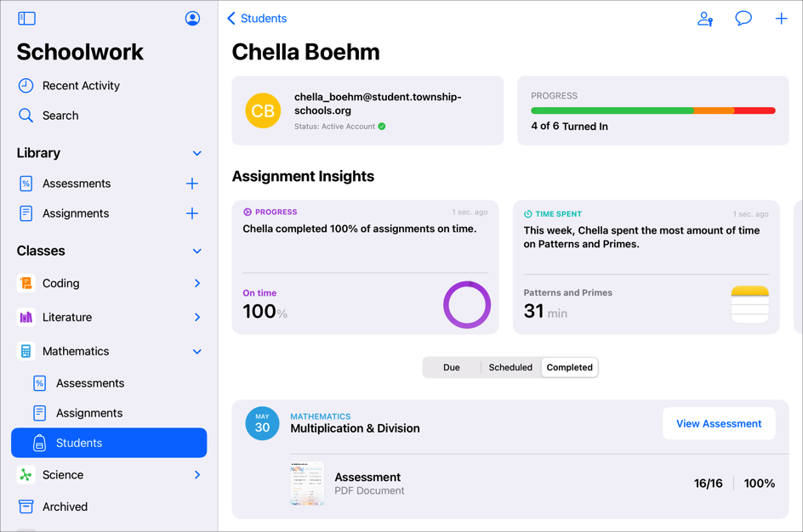Image resolution: width=803 pixels, height=532 pixels.
Task: Select the Due filter segment
Action: tap(452, 367)
